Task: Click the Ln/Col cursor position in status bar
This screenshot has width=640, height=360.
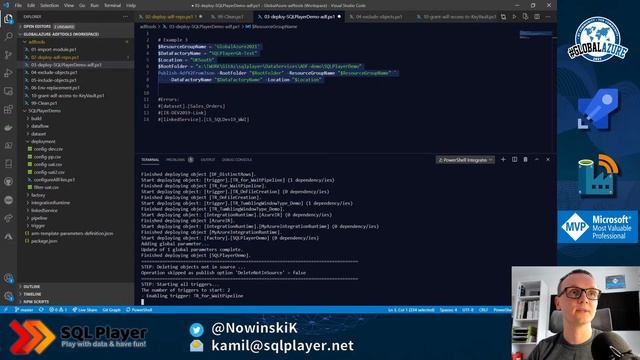Action: (411, 310)
